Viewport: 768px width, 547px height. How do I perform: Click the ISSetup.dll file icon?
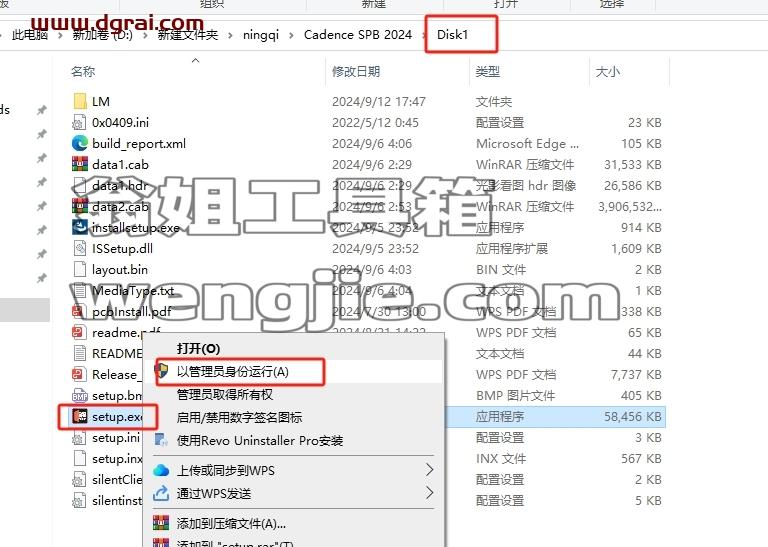pyautogui.click(x=79, y=249)
